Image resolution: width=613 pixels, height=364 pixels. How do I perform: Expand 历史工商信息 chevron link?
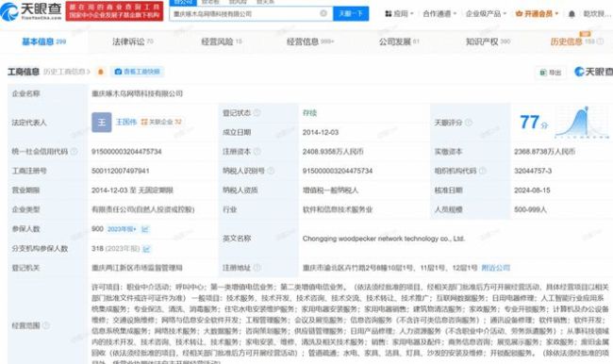(x=67, y=72)
